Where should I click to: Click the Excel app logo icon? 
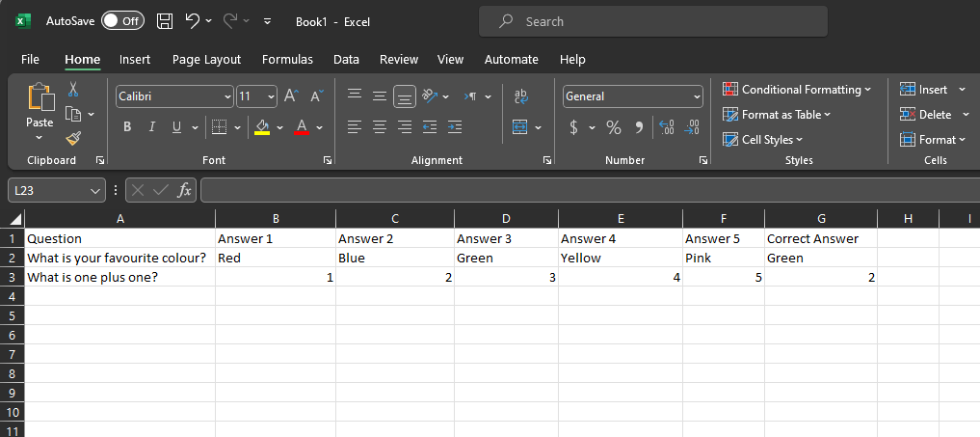click(23, 21)
